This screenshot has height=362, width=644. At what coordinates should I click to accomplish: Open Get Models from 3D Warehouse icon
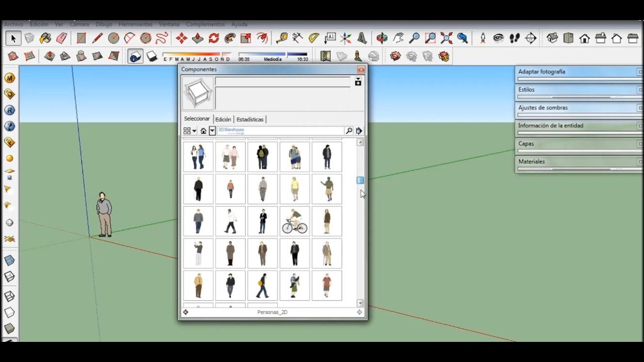point(395,56)
